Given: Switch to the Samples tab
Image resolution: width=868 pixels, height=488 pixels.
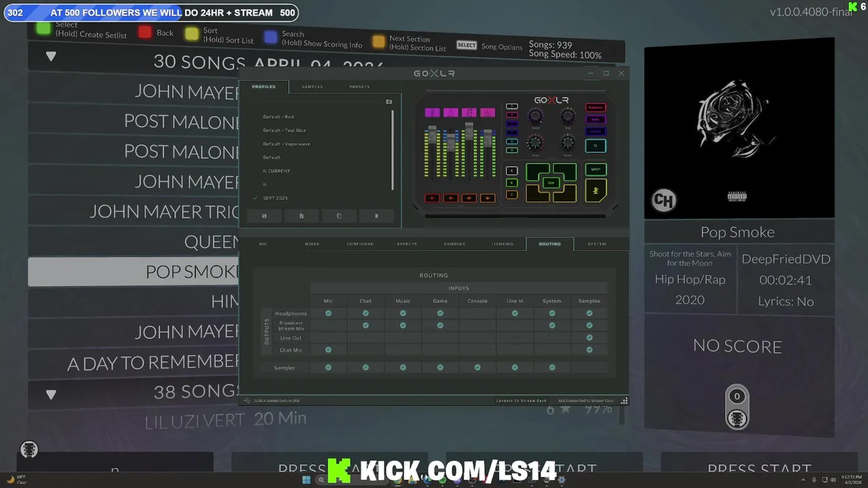Looking at the screenshot, I should (x=312, y=87).
